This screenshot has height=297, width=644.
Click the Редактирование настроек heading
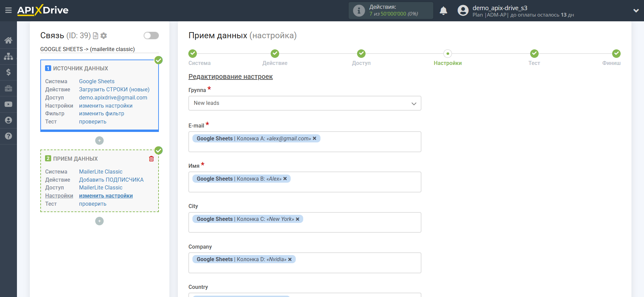(230, 76)
